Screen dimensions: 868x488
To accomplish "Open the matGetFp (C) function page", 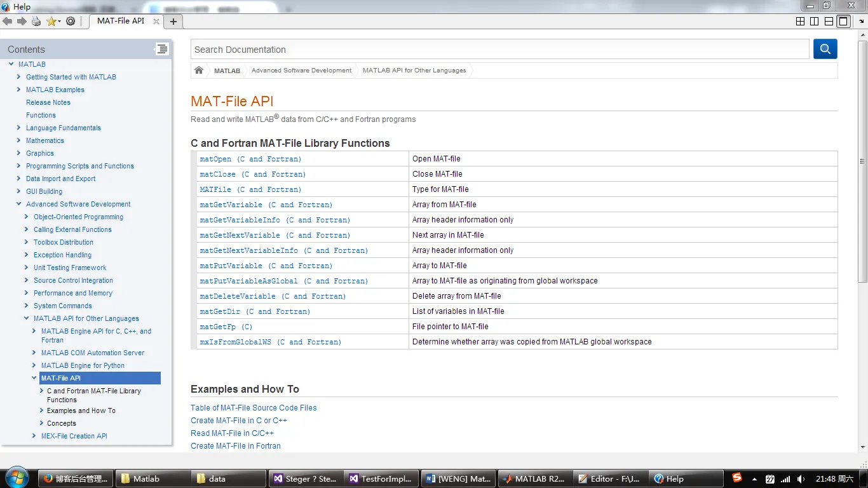I will [x=226, y=327].
